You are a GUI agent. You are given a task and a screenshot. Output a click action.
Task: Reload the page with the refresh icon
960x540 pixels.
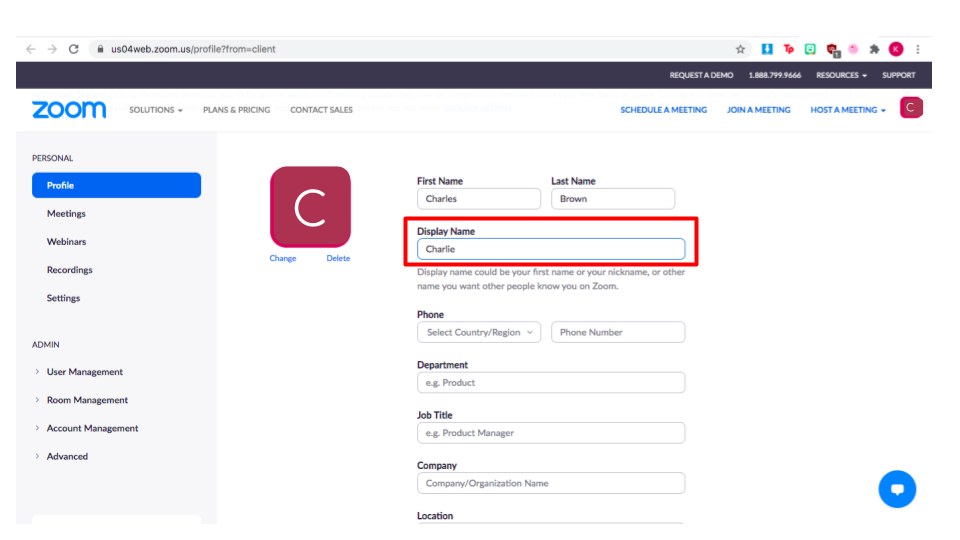pos(73,49)
